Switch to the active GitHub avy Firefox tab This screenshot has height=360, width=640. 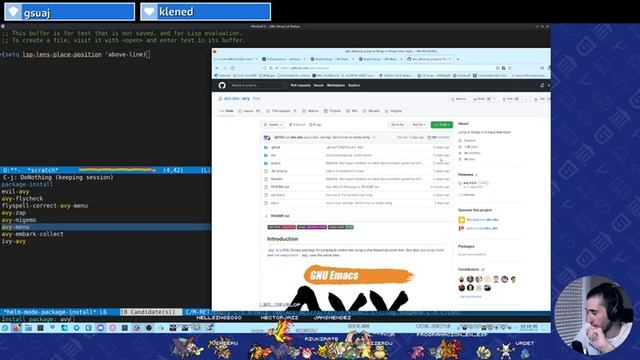[429, 59]
